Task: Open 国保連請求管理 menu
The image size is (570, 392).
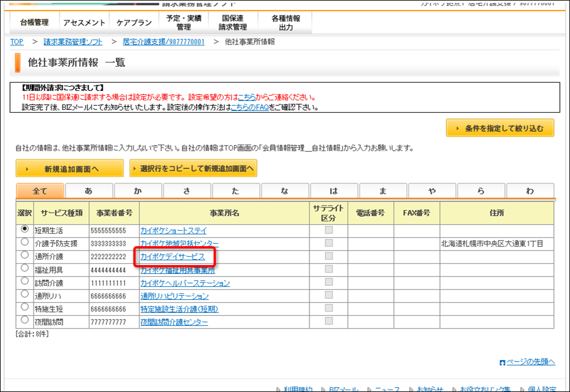Action: (x=233, y=22)
